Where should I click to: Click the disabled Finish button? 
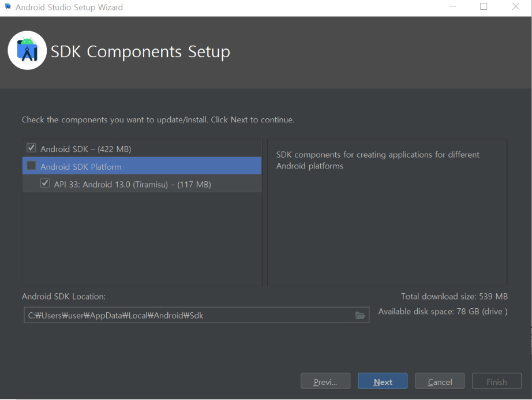click(497, 381)
